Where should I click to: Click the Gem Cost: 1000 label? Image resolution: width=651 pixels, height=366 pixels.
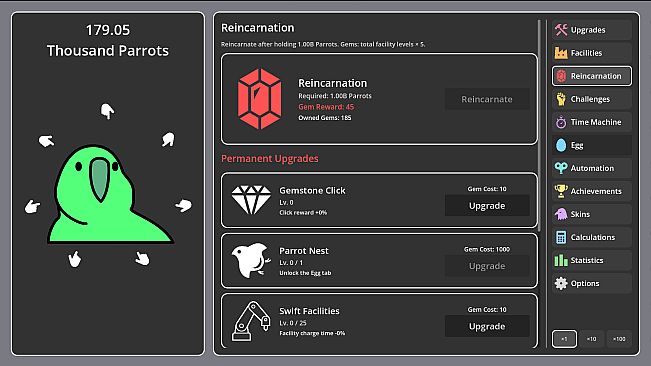pos(487,249)
